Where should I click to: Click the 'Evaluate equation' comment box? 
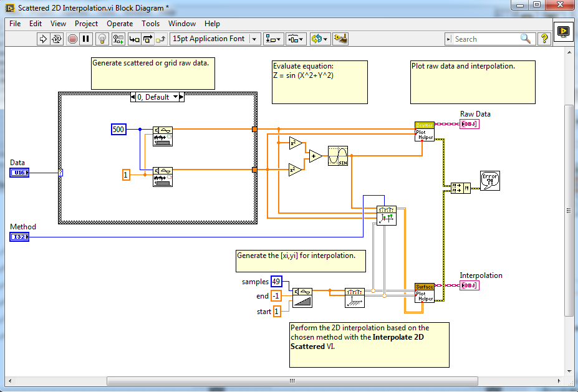coord(320,82)
